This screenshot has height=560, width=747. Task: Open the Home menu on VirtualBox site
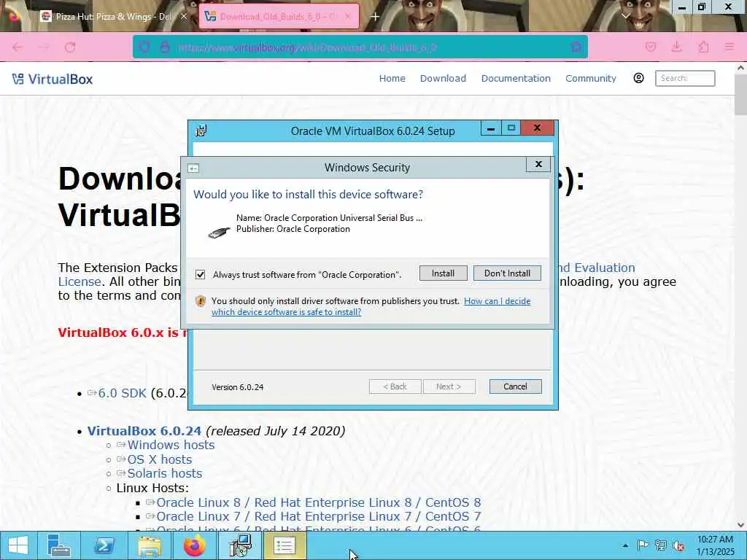392,79
